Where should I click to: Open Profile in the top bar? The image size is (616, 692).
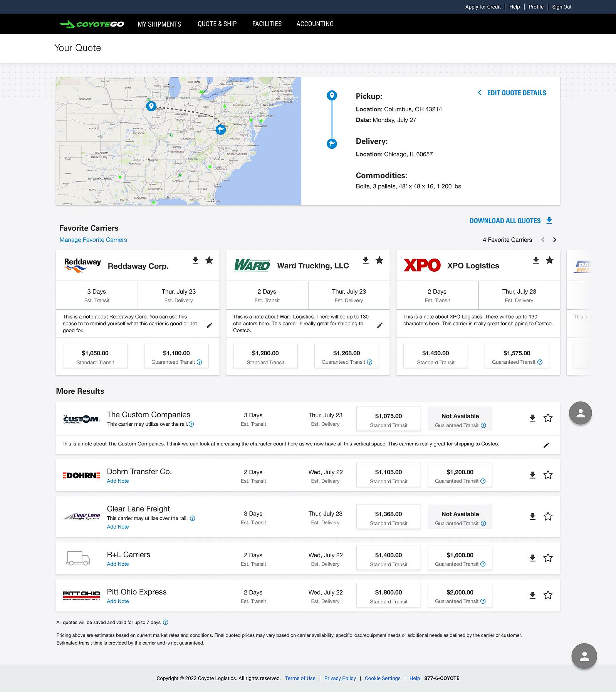[536, 7]
